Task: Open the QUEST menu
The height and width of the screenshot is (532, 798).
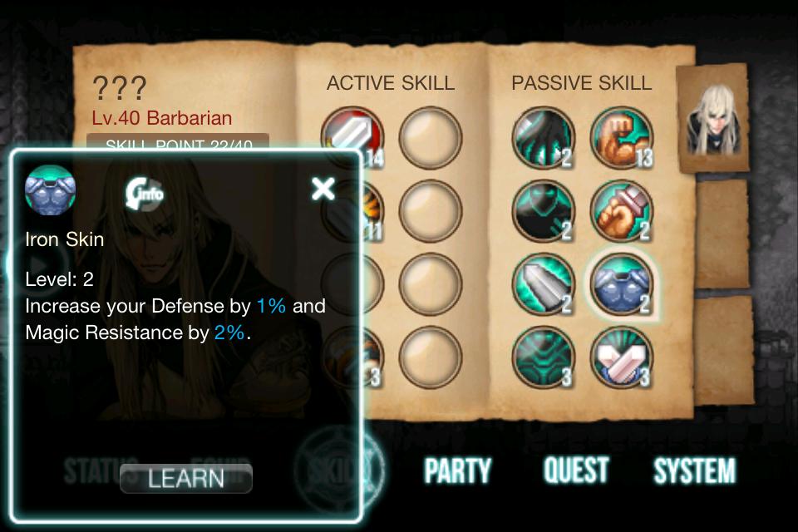Action: (576, 470)
